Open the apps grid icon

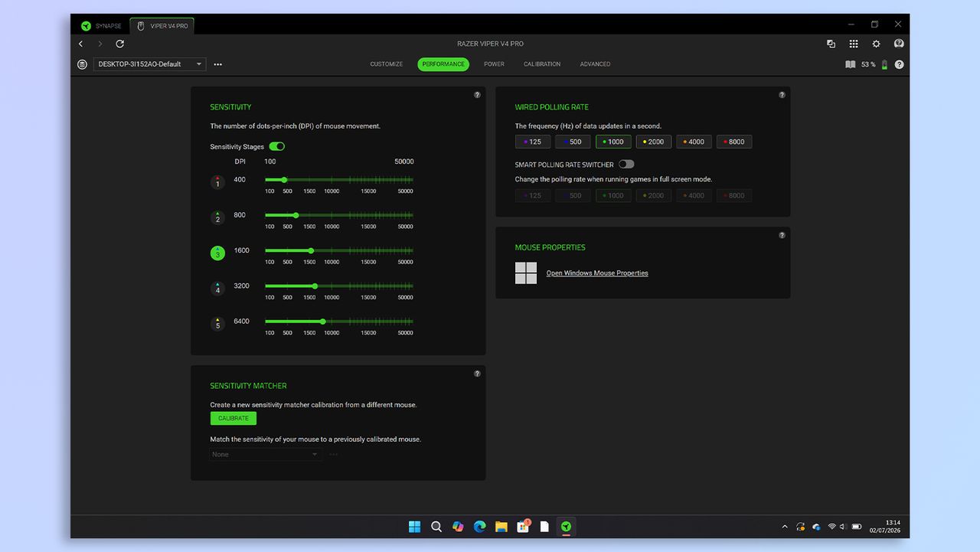click(854, 44)
